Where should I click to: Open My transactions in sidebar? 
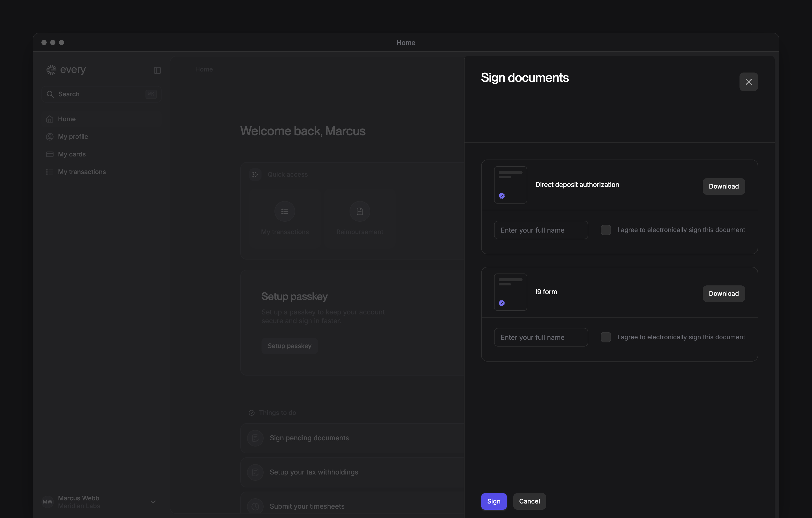click(101, 172)
